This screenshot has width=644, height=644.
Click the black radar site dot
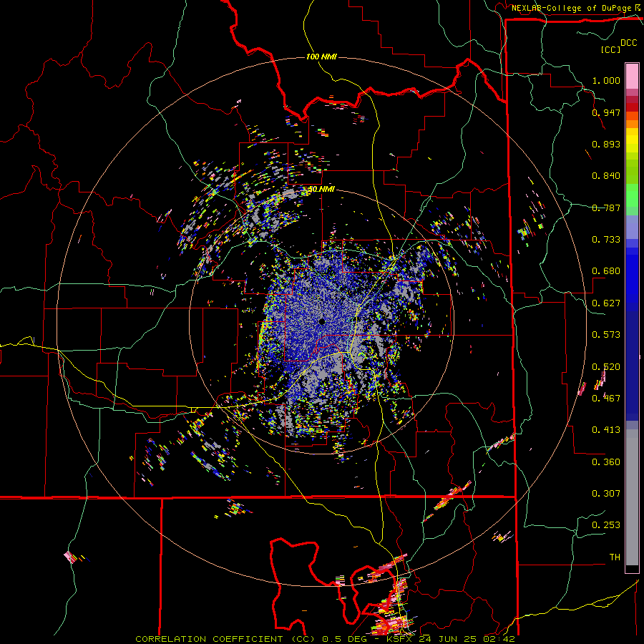click(321, 321)
